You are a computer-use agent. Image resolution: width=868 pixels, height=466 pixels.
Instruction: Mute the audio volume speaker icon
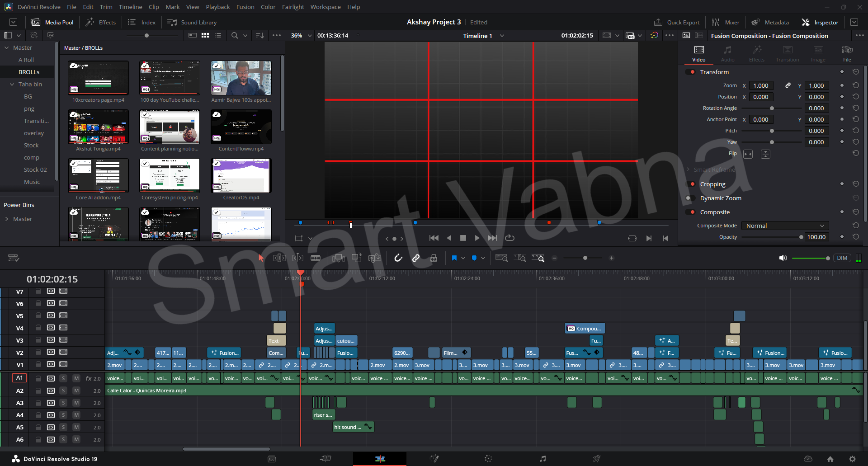click(x=783, y=258)
